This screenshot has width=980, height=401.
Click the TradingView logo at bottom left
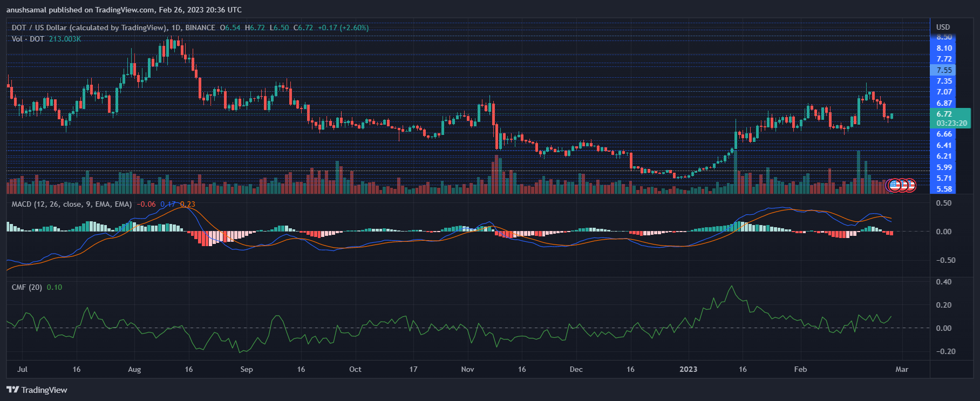tap(37, 390)
